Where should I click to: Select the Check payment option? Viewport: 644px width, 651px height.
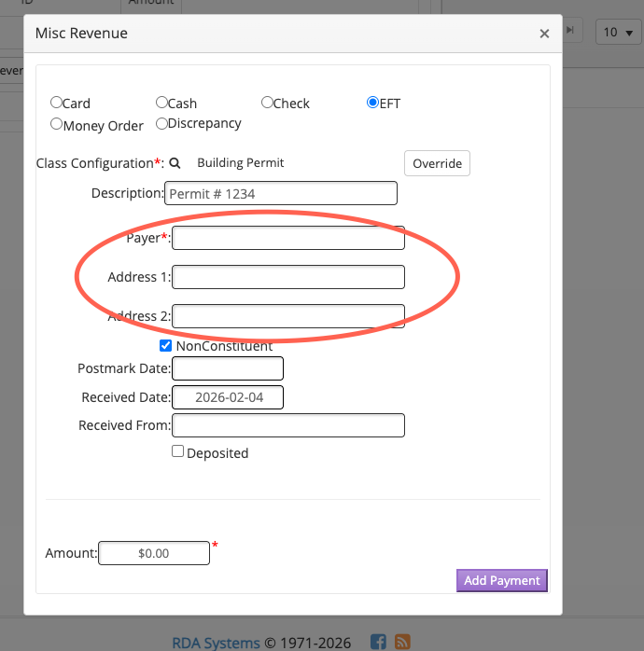tap(267, 103)
